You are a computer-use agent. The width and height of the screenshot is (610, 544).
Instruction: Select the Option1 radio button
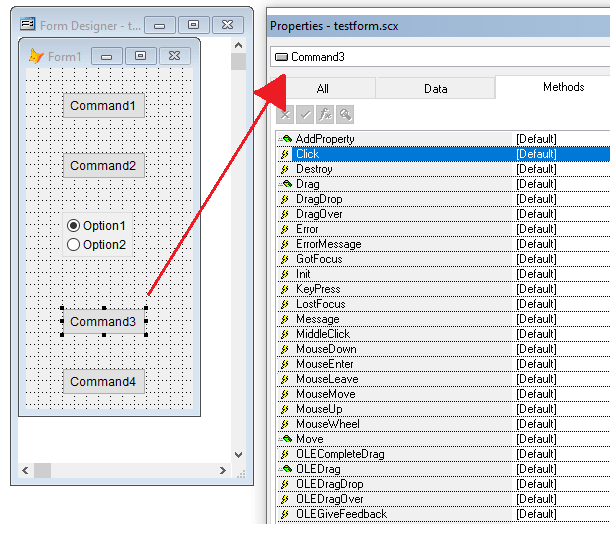coord(73,226)
